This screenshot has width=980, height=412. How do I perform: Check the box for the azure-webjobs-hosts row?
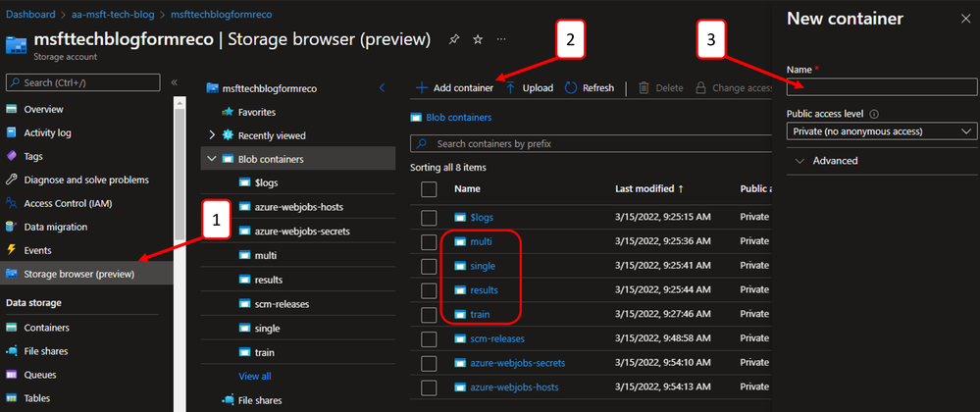point(429,387)
